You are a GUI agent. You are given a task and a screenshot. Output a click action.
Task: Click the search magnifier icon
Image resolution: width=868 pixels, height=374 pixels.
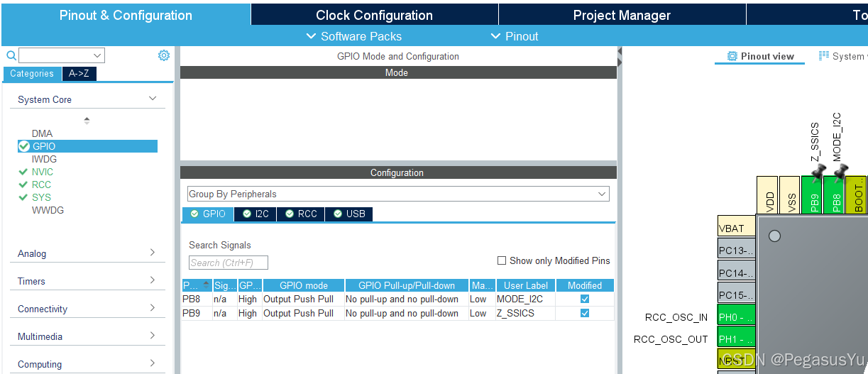pyautogui.click(x=11, y=55)
